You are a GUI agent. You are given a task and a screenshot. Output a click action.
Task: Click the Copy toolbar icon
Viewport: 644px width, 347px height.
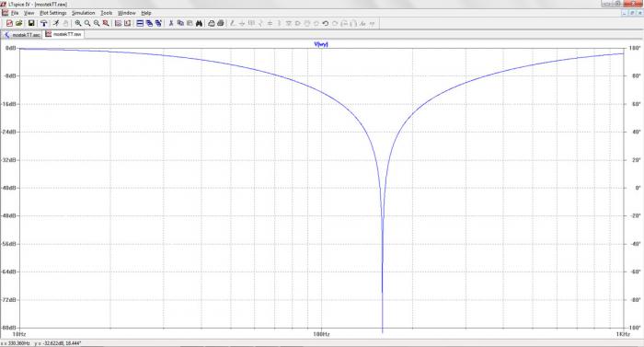coord(180,23)
